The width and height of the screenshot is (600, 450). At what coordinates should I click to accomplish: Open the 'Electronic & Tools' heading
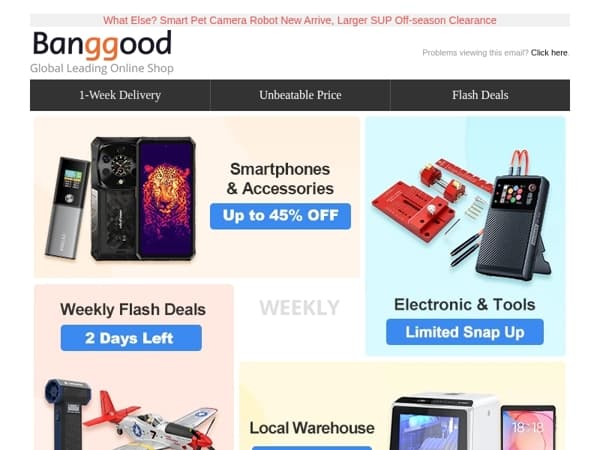465,305
